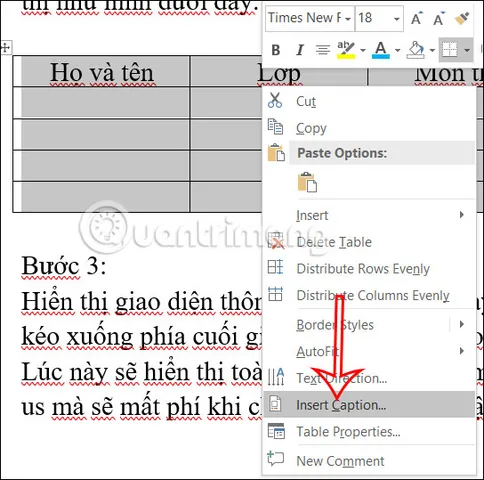Choose Distribute Columns Evenly
This screenshot has width=484, height=480.
[x=369, y=295]
